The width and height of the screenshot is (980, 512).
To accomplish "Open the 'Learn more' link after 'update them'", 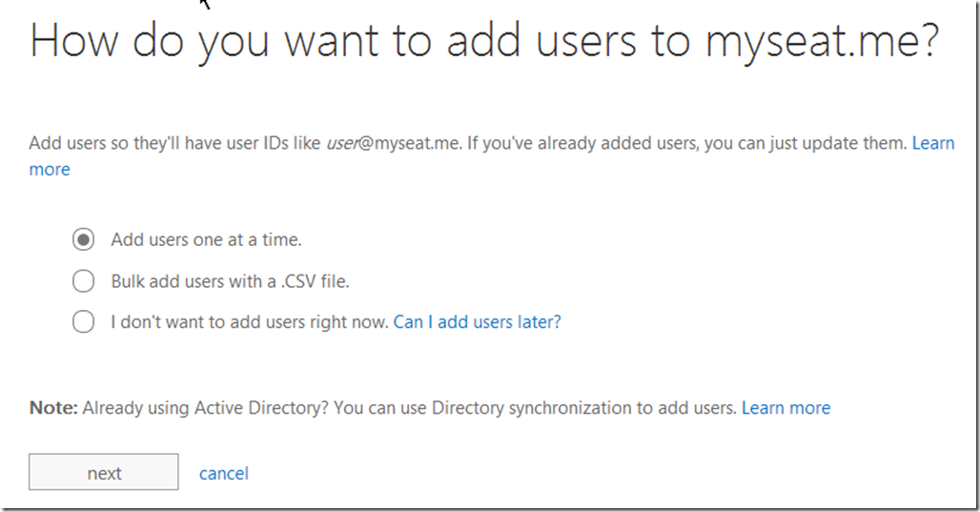I will (933, 143).
